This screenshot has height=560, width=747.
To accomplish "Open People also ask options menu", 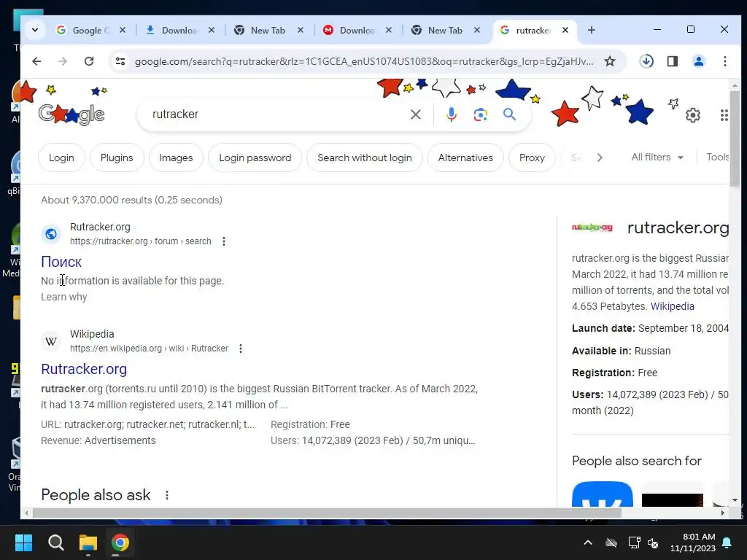I will pyautogui.click(x=167, y=495).
